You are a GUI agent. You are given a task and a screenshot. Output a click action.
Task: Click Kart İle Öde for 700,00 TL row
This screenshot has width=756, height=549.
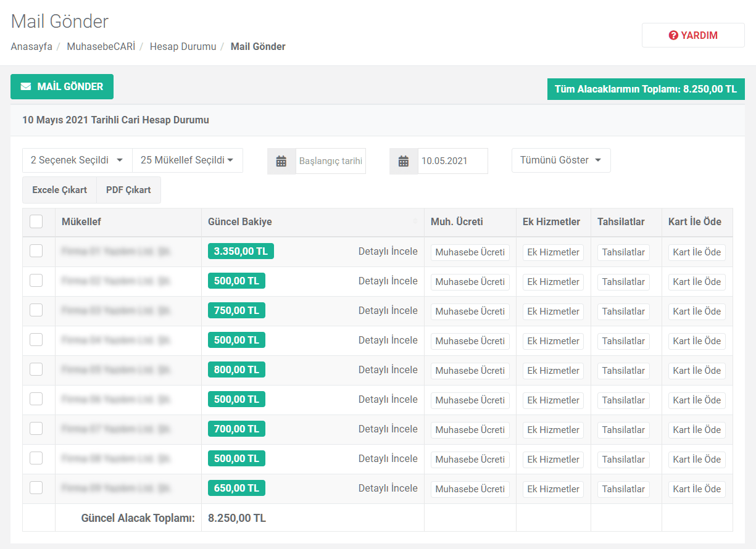tap(697, 430)
